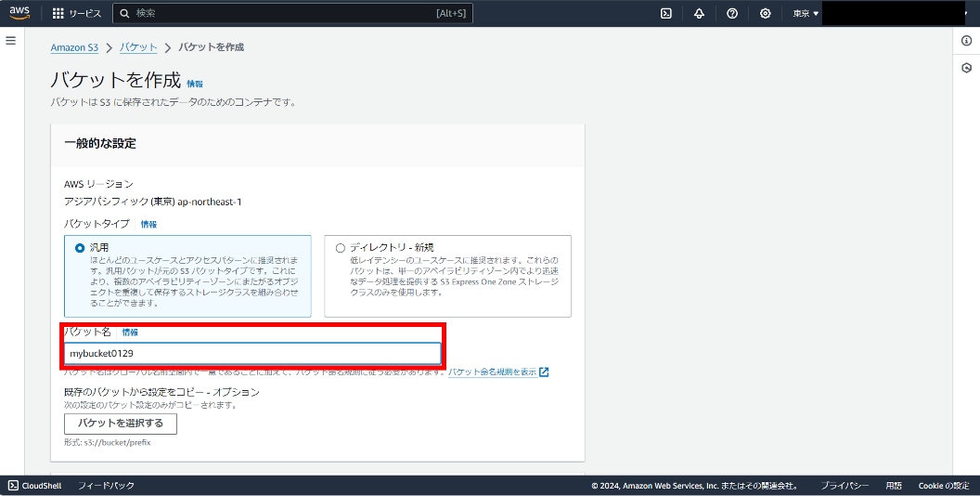980x496 pixels.
Task: Open 情報 link beside バケットタイプ
Action: (x=148, y=224)
